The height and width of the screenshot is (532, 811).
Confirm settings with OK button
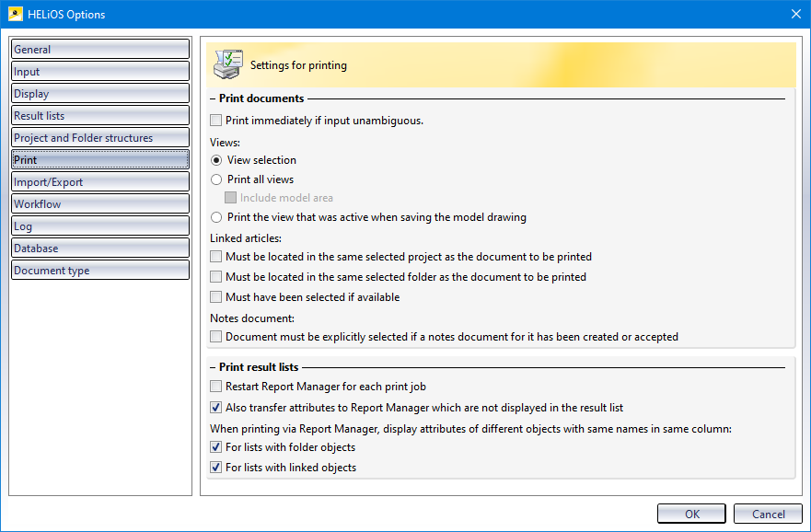coord(691,514)
